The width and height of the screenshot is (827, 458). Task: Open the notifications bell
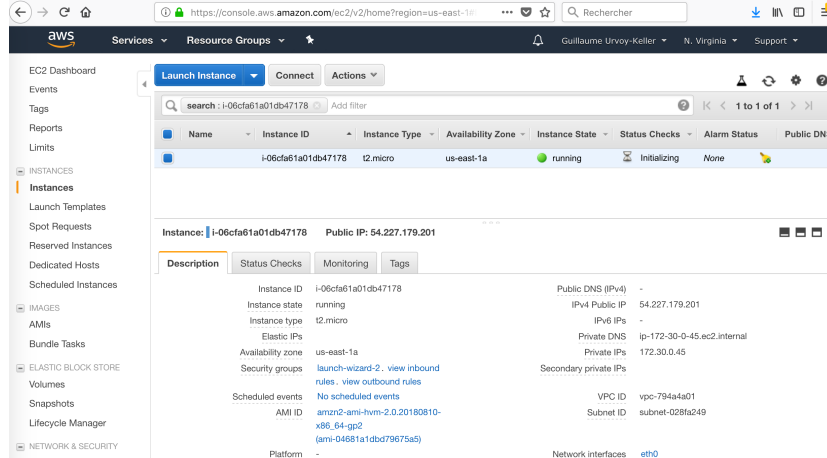point(537,40)
